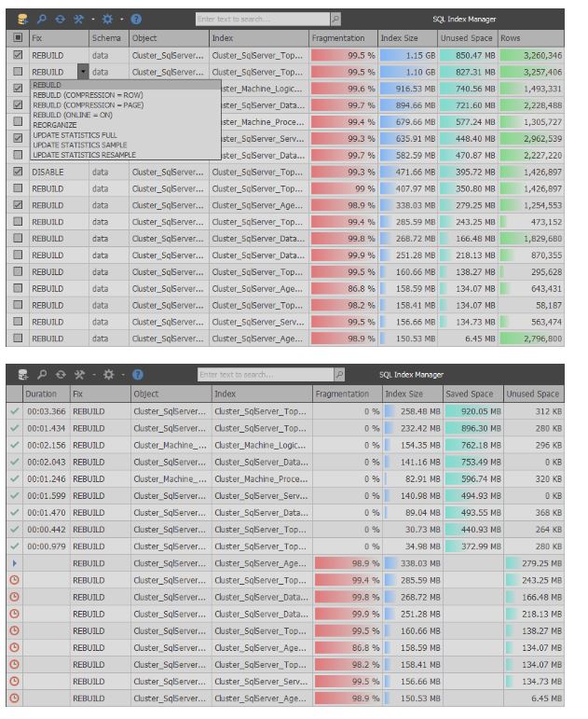Viewport: 588px width, 719px height.
Task: Sort by Schema column header
Action: (x=109, y=38)
